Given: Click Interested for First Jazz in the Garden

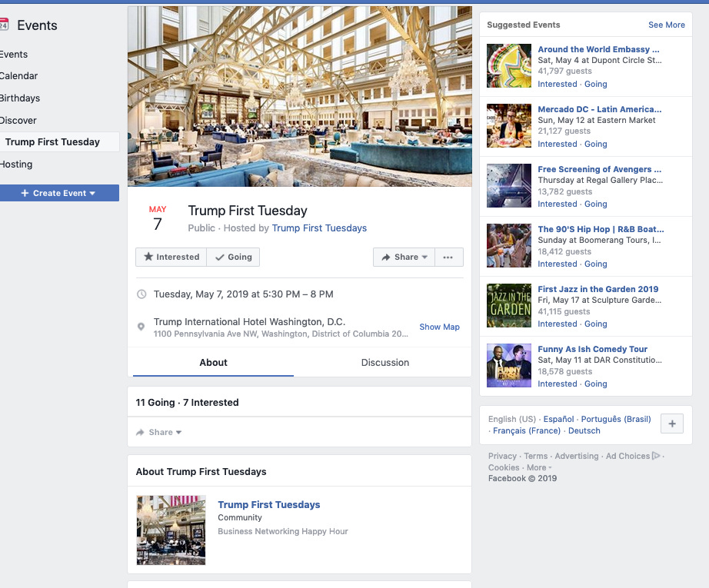Looking at the screenshot, I should [557, 324].
